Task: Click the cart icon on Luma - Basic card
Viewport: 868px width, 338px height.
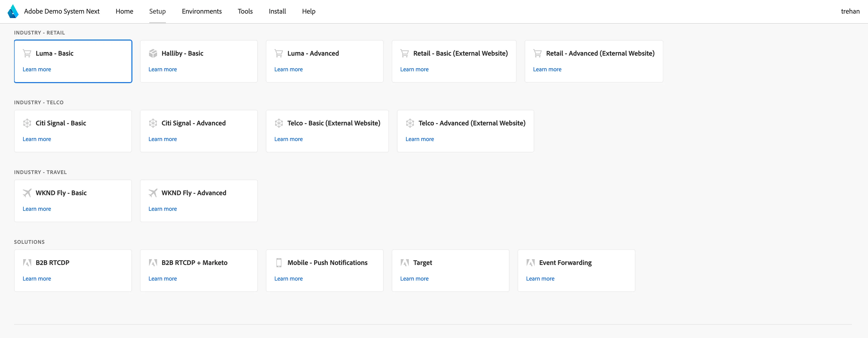Action: tap(27, 53)
